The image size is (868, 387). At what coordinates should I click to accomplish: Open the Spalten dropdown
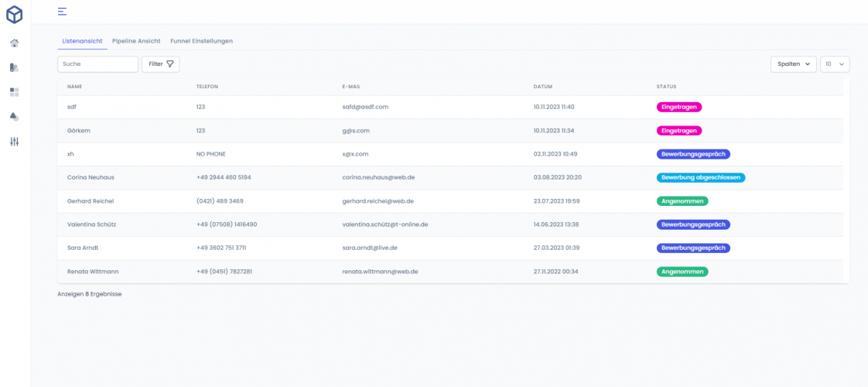(x=793, y=64)
